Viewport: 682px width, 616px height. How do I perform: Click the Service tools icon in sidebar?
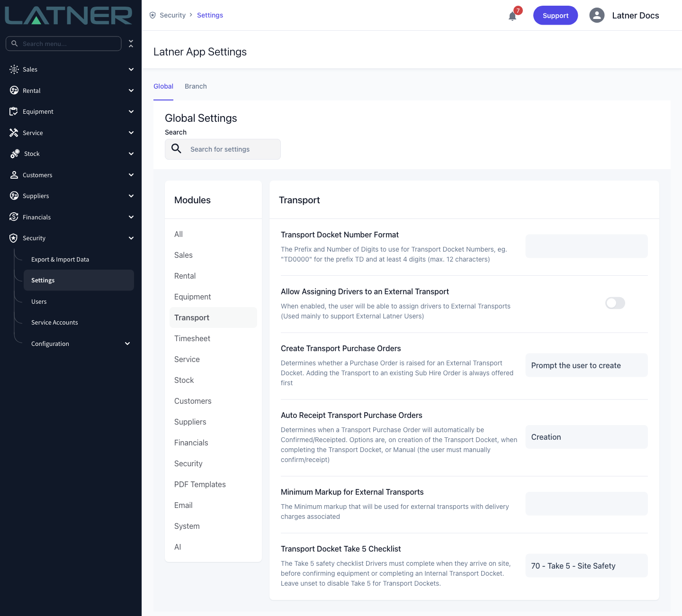[14, 133]
